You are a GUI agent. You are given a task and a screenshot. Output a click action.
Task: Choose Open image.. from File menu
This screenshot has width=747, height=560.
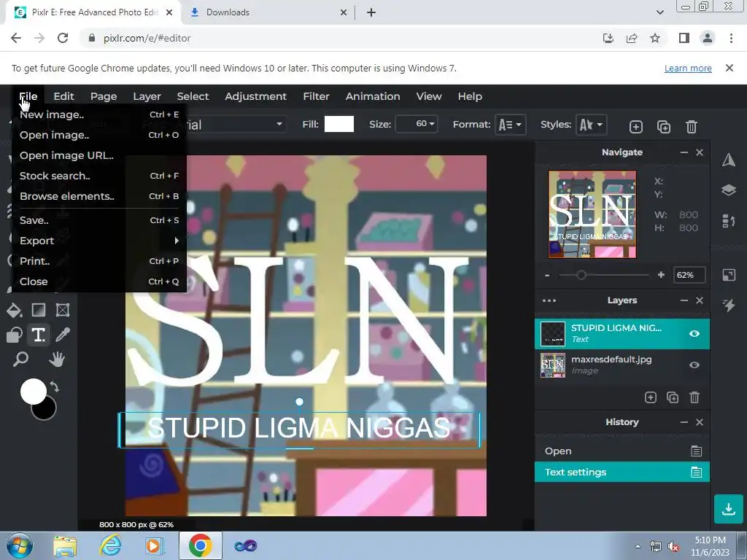tap(99, 135)
